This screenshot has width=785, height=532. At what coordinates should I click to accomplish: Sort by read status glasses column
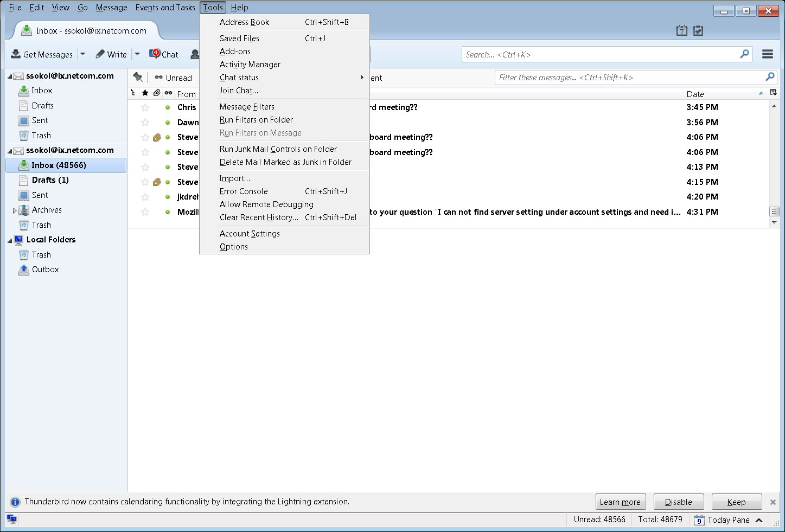(x=168, y=93)
